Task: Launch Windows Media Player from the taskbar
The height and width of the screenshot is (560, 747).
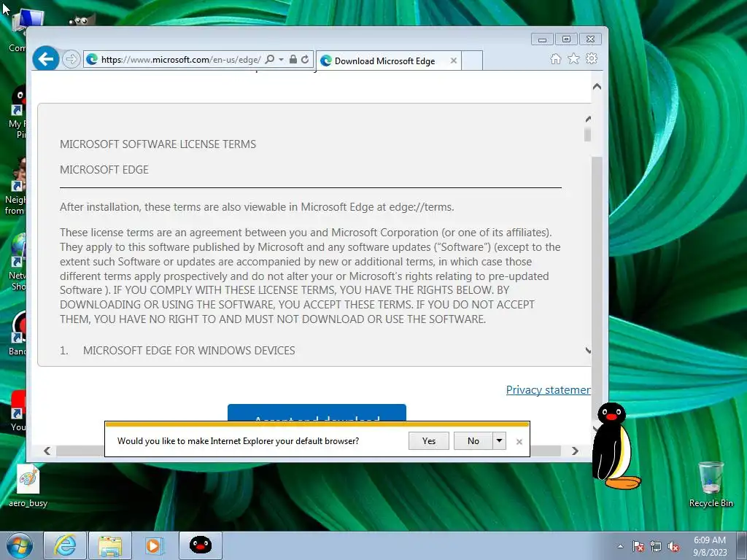Action: [x=155, y=545]
